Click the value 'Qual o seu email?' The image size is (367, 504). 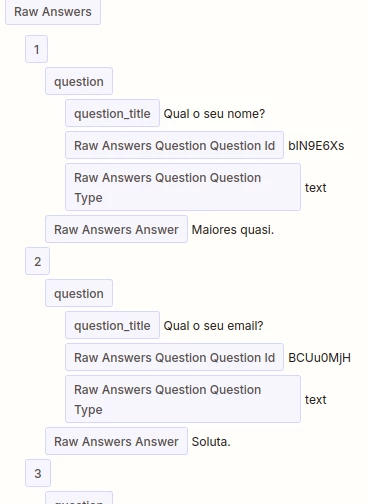point(213,326)
